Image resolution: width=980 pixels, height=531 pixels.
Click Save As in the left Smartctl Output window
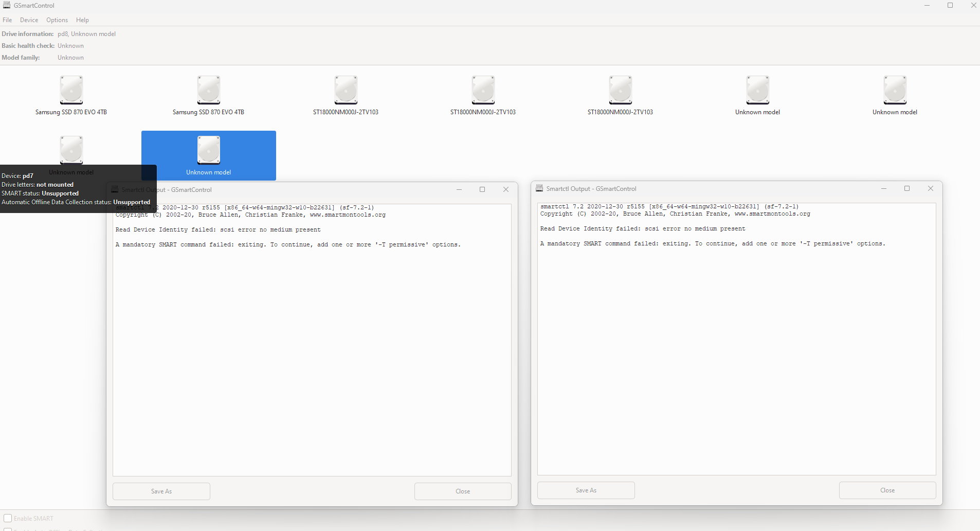point(161,491)
